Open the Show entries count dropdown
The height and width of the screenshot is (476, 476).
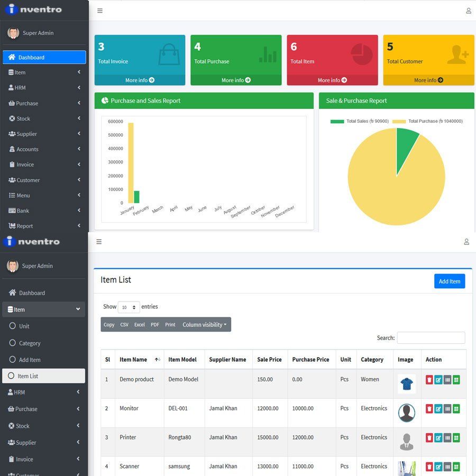point(129,307)
